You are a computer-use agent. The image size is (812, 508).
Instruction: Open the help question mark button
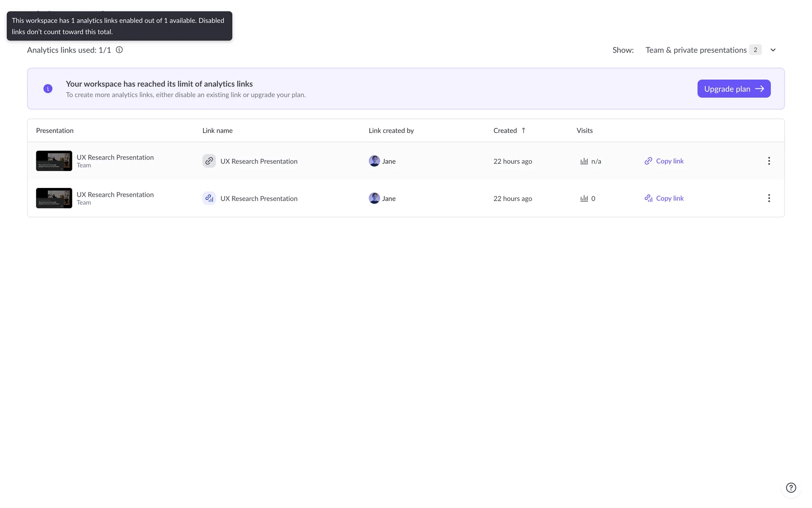(791, 488)
